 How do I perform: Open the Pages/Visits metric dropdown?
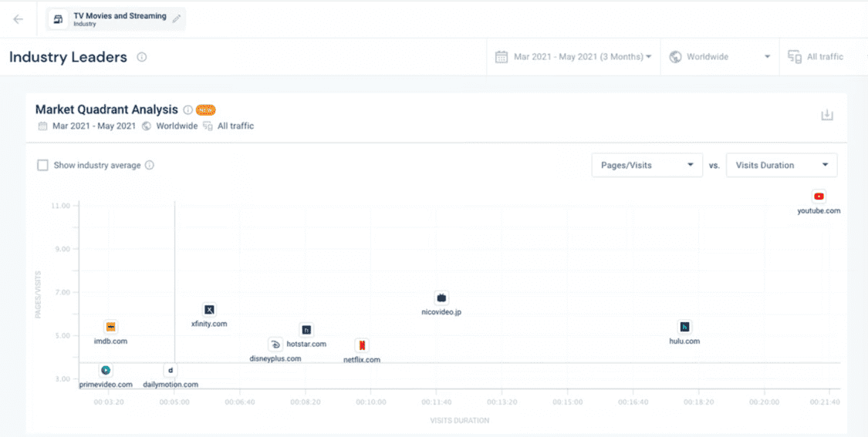click(647, 165)
